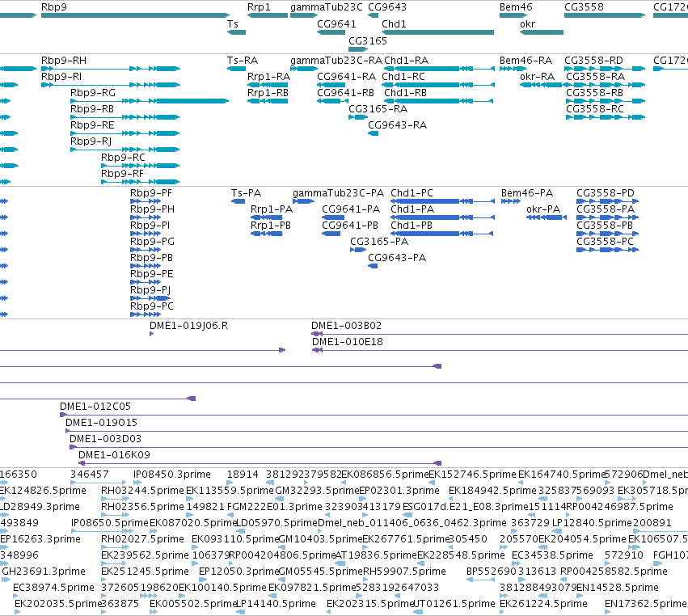Select the Chd1-PB protein label
688x616 pixels.
pyautogui.click(x=412, y=225)
